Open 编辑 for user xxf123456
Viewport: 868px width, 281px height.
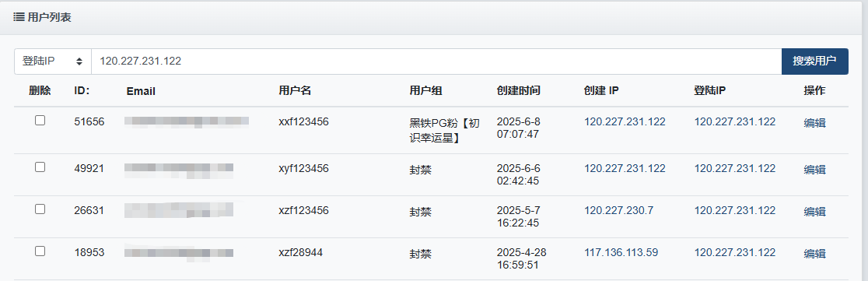pyautogui.click(x=814, y=123)
